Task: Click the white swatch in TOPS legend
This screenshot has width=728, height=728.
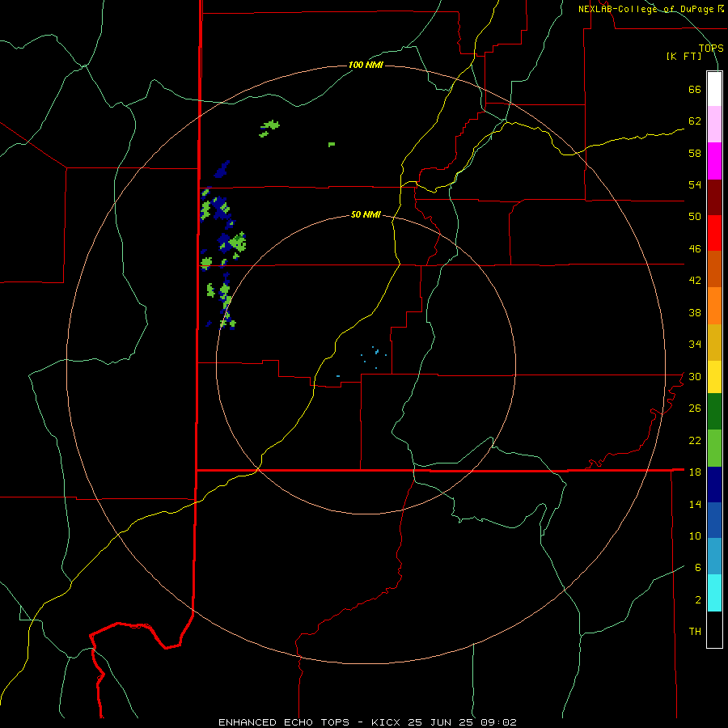Action: pos(714,89)
